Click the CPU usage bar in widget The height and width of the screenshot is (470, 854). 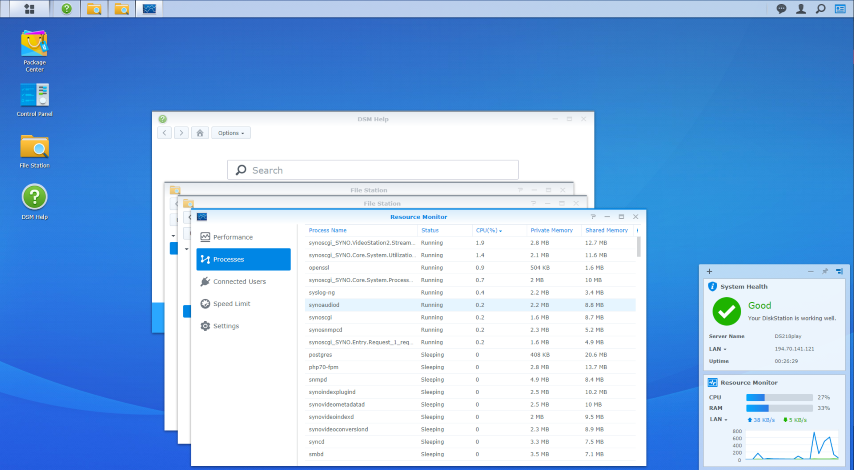[779, 398]
